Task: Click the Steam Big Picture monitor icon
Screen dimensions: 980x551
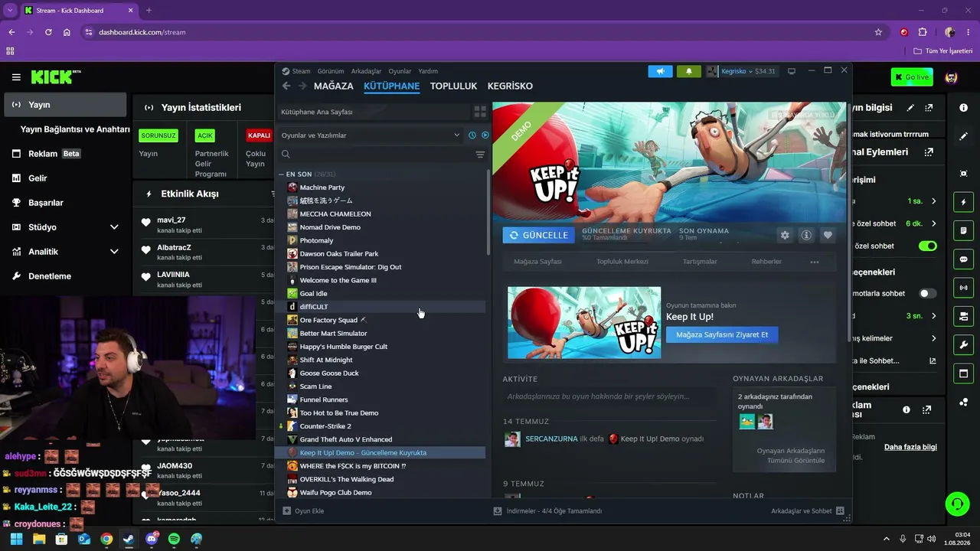Action: point(792,71)
